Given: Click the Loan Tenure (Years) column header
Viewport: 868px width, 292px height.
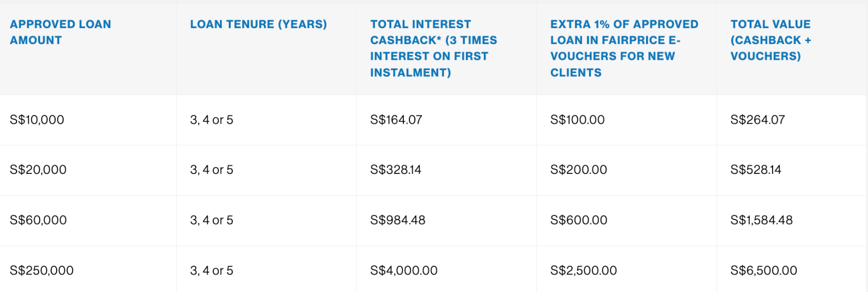Looking at the screenshot, I should (x=258, y=24).
